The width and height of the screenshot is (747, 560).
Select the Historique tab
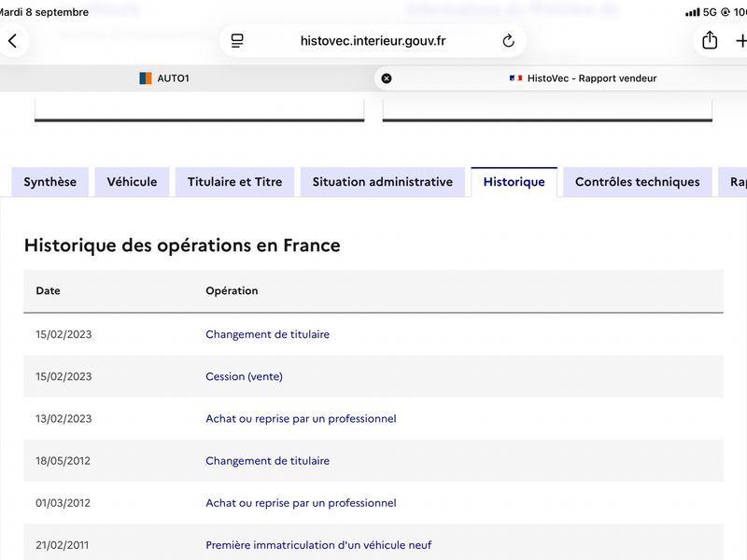[514, 182]
